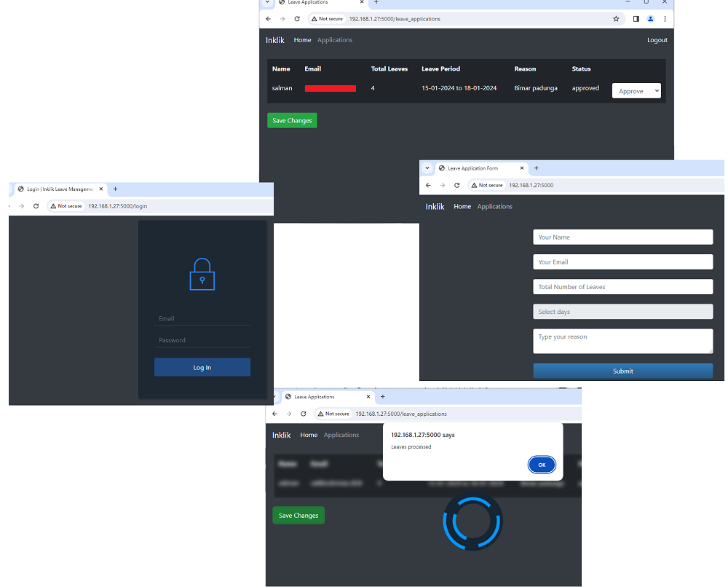This screenshot has width=728, height=587.
Task: Open Applications in the Leave Application Form navbar
Action: (495, 207)
